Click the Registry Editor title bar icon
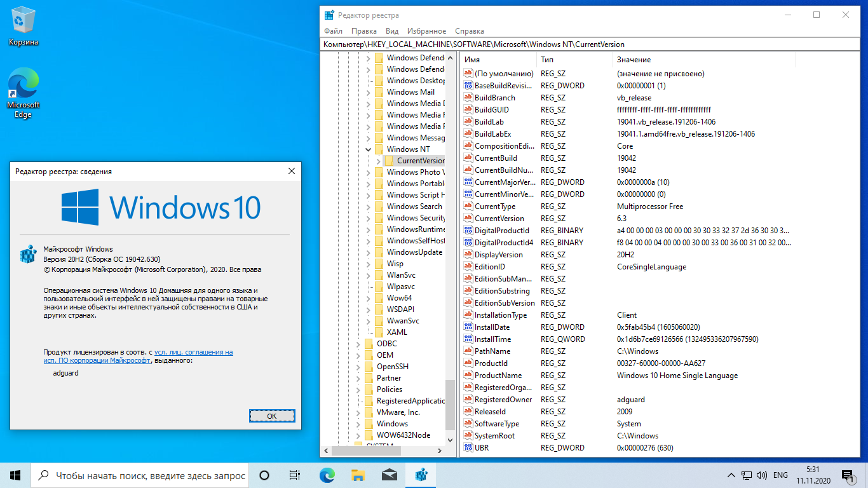 (329, 15)
